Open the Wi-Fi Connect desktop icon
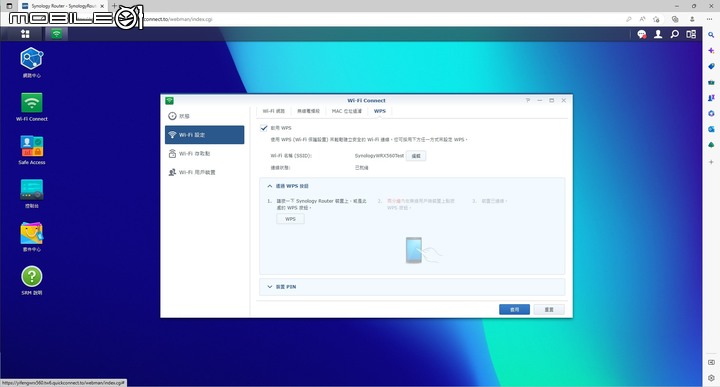Screen dimensions: 720x387 click(x=32, y=107)
